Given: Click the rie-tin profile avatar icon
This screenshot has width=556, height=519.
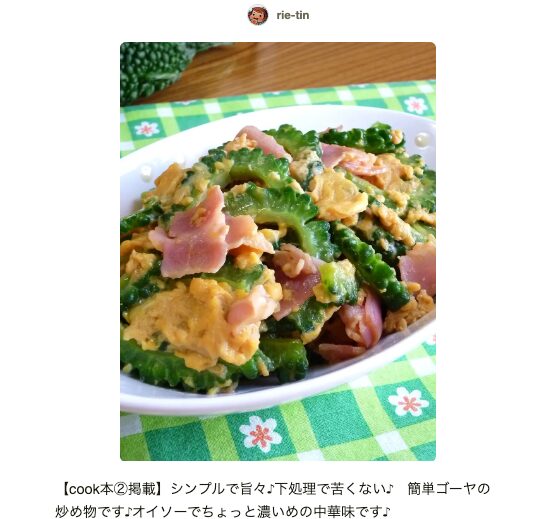Looking at the screenshot, I should coord(258,15).
